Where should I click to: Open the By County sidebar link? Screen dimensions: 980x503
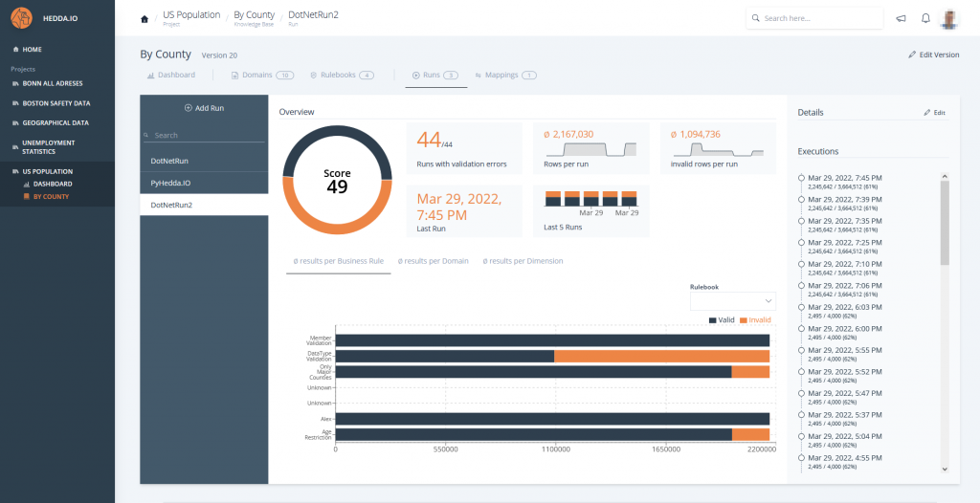(x=51, y=196)
